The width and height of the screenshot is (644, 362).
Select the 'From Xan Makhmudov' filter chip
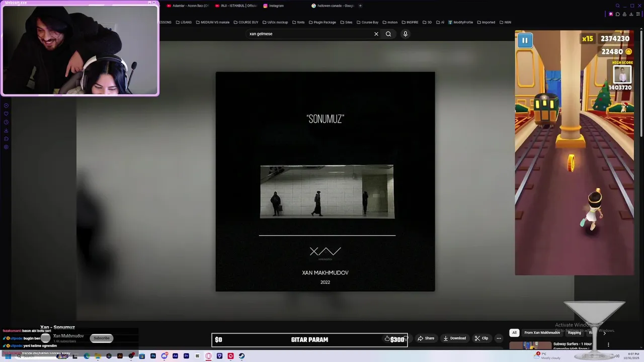[x=542, y=332]
